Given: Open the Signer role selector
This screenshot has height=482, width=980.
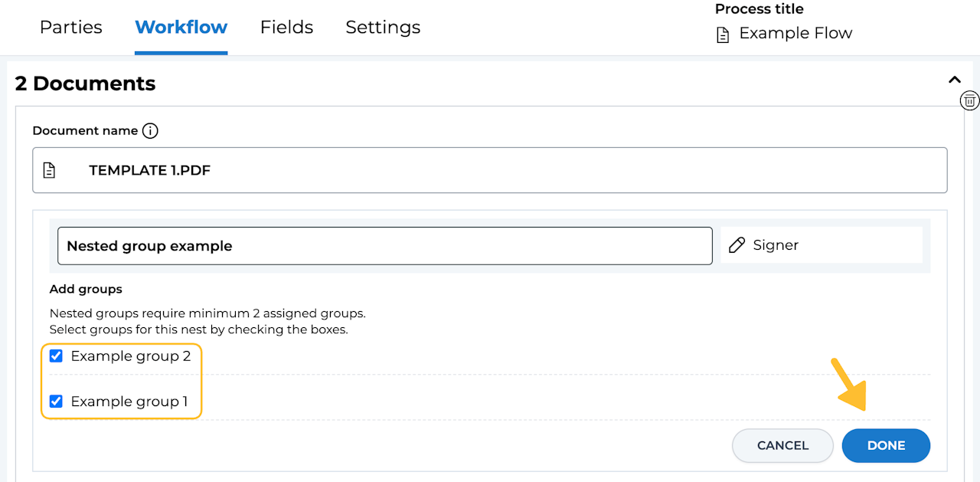Looking at the screenshot, I should coord(821,245).
